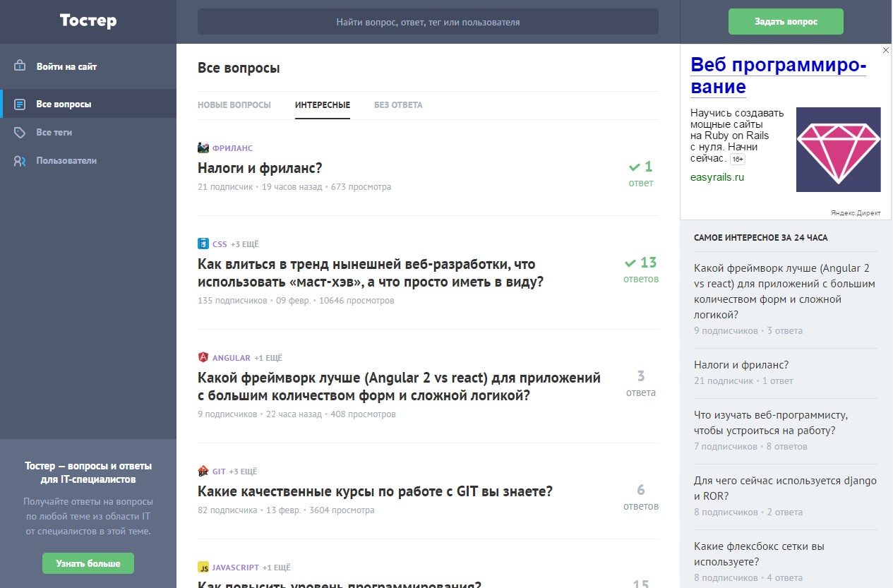Expand the +3 ещё tags next to CSS
This screenshot has width=893, height=588.
[x=245, y=244]
